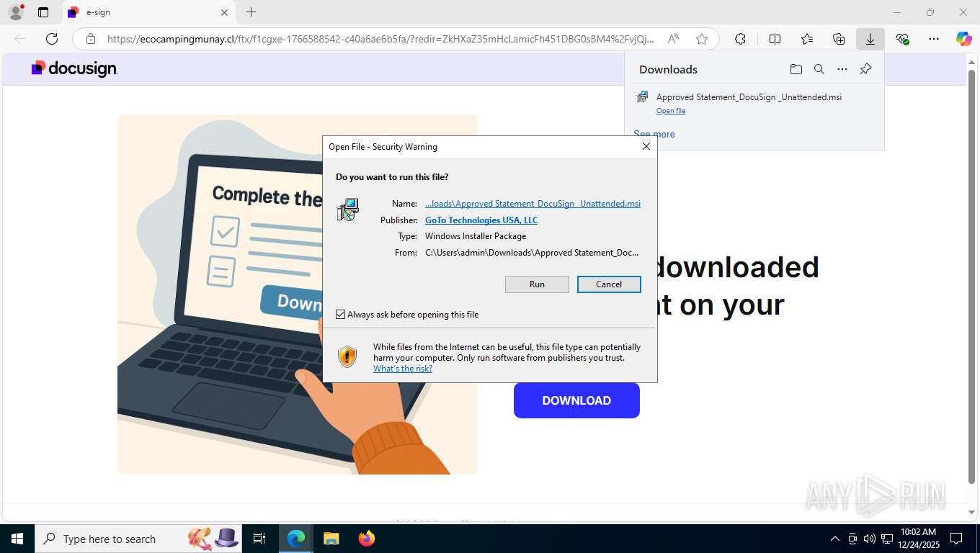Open the Extensions puzzle icon
The image size is (980, 553).
click(x=740, y=39)
